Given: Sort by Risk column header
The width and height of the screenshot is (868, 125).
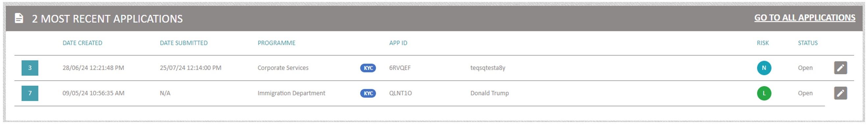Looking at the screenshot, I should click(762, 43).
